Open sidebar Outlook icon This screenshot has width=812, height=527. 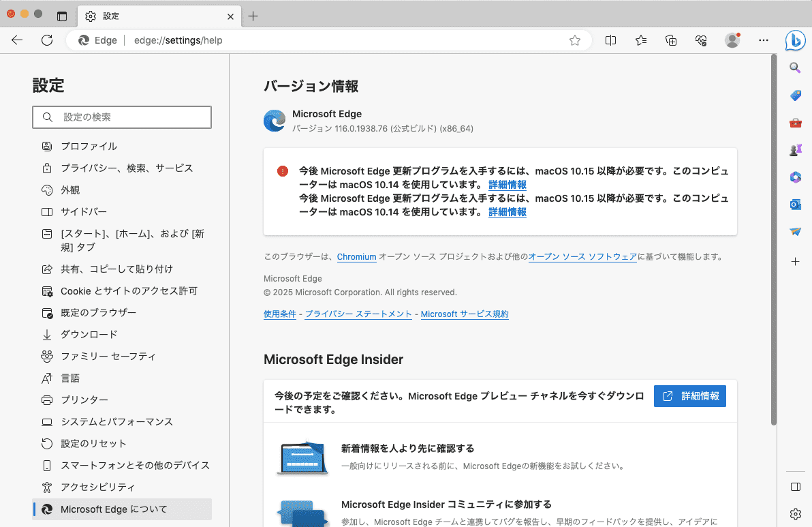(x=796, y=205)
